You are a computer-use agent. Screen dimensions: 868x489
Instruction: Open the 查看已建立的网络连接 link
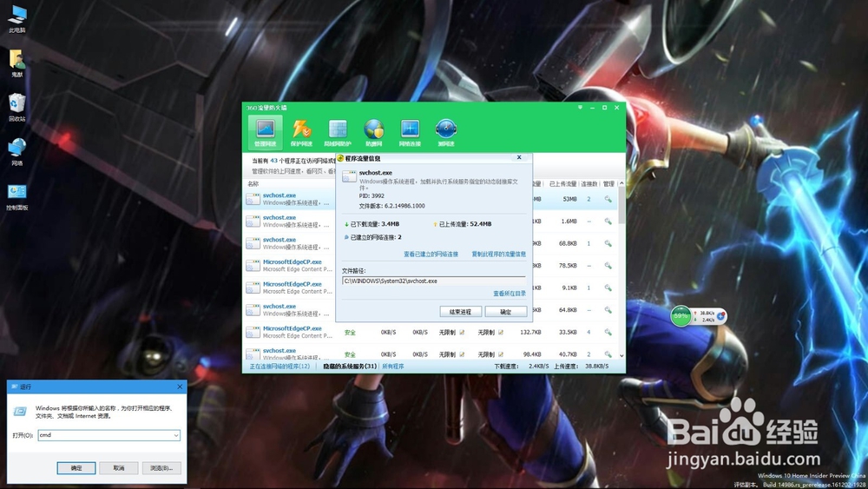431,254
